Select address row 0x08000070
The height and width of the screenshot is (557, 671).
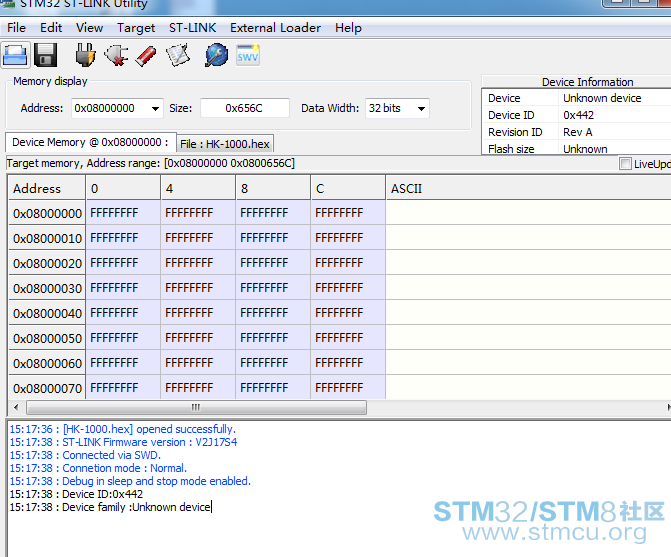pos(48,388)
